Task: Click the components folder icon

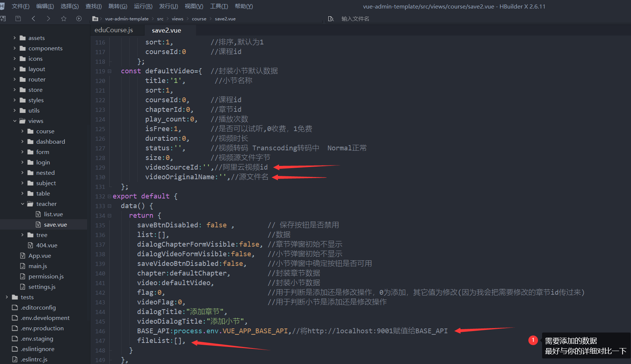Action: click(x=23, y=48)
